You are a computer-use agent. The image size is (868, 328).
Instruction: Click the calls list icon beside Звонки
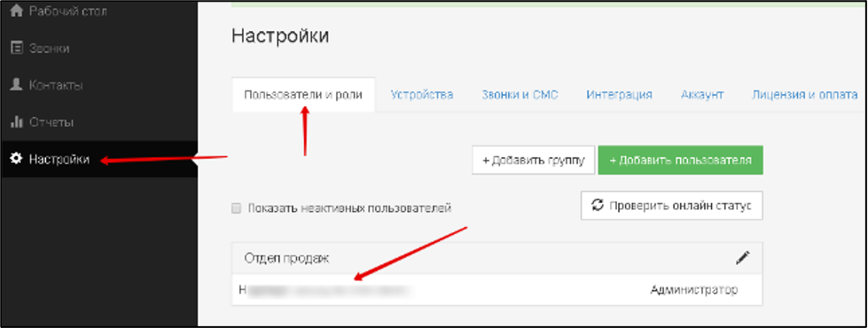(x=17, y=48)
